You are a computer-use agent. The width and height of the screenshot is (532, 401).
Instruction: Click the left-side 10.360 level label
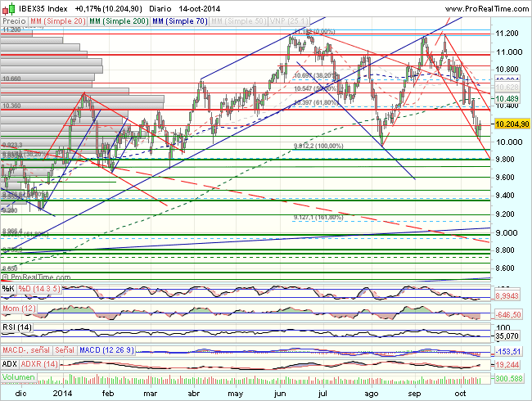11,106
